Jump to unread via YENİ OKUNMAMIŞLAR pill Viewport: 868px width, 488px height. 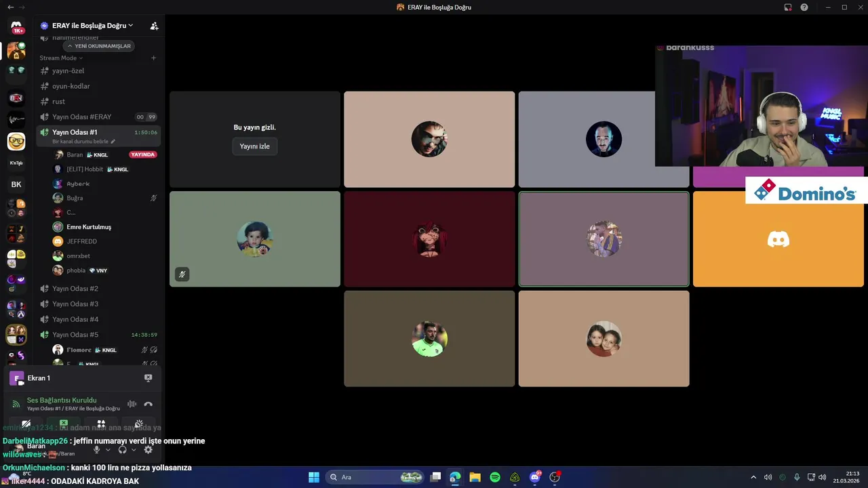pos(99,46)
